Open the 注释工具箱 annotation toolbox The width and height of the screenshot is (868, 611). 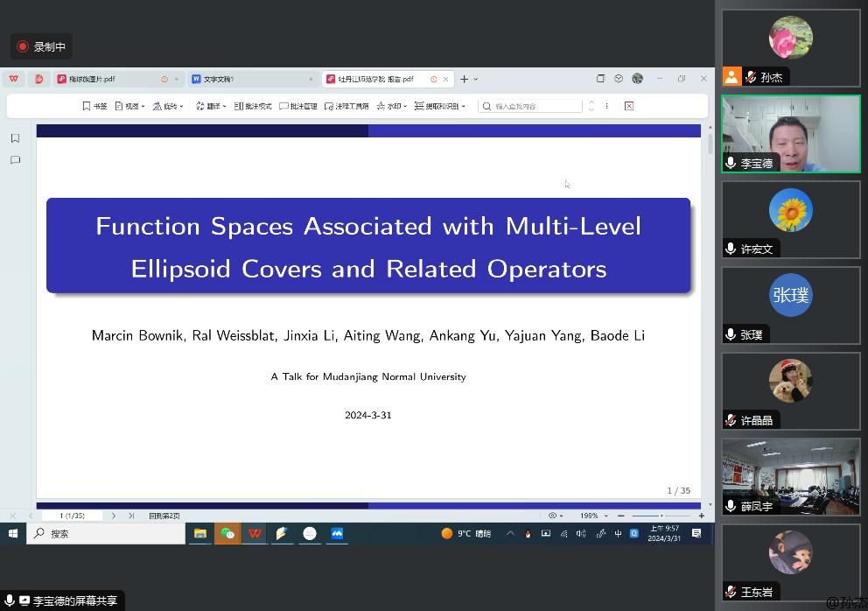(346, 106)
